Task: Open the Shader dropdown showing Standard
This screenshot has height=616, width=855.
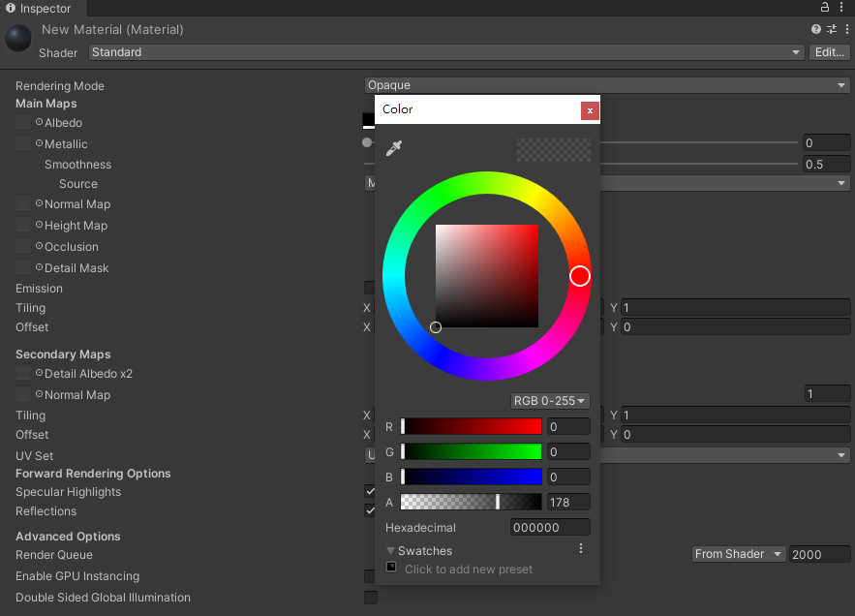Action: (446, 52)
